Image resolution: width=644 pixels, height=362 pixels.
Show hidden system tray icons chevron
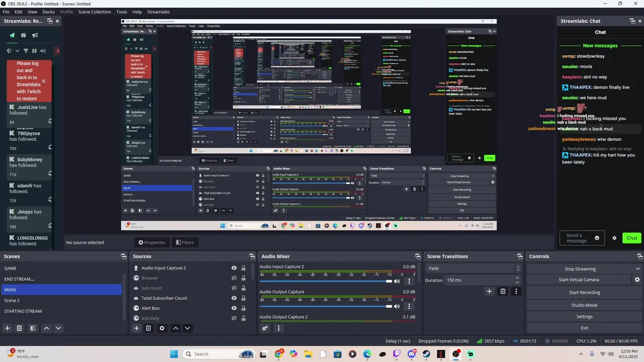click(x=581, y=354)
